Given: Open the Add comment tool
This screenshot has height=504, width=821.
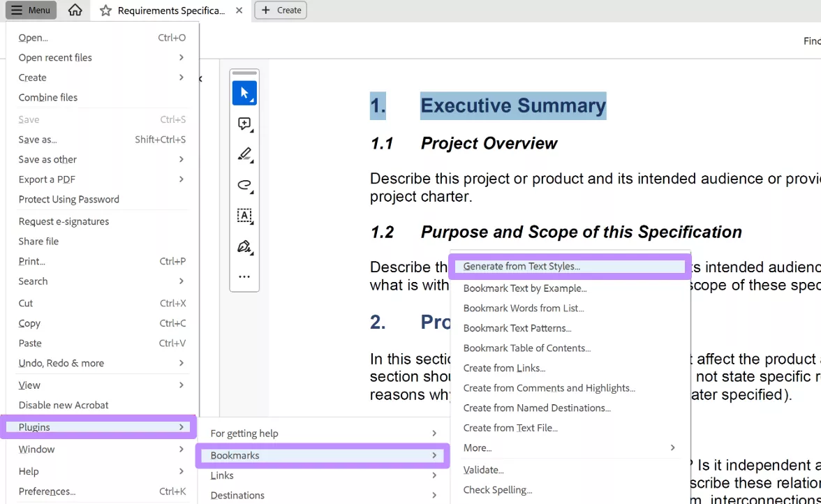Looking at the screenshot, I should pos(244,124).
